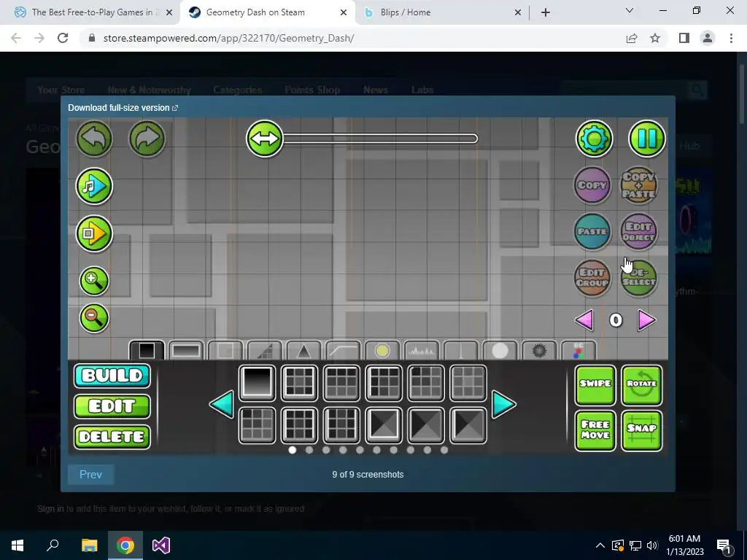Open editor settings gear

pyautogui.click(x=594, y=139)
